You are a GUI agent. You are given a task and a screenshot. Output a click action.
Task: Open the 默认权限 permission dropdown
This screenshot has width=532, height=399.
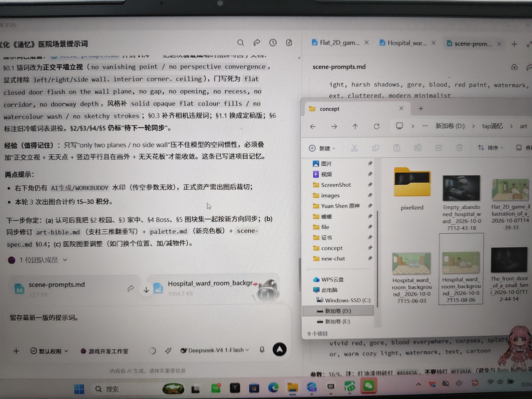[x=49, y=351]
